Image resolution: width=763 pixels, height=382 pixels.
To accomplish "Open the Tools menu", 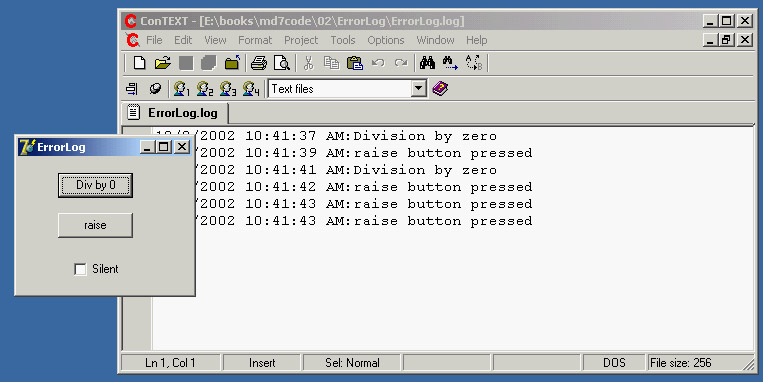I will pos(343,40).
